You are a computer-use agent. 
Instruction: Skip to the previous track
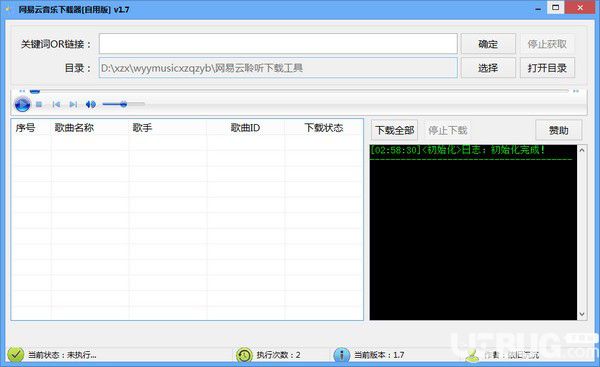click(x=56, y=104)
